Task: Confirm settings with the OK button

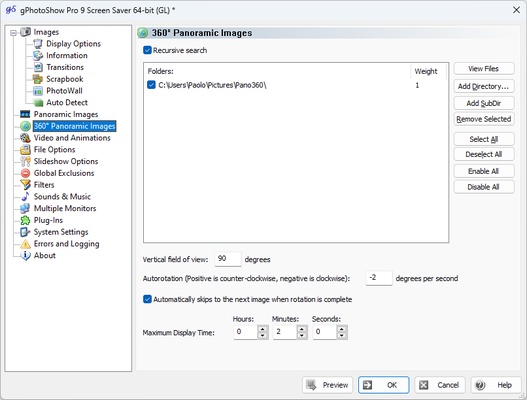Action: coord(384,385)
